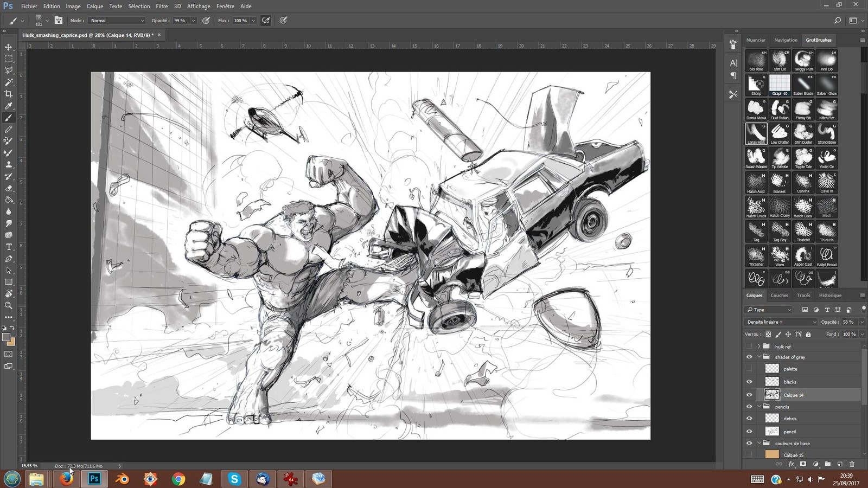Switch to the Historique tab
This screenshot has width=868, height=488.
(x=830, y=296)
